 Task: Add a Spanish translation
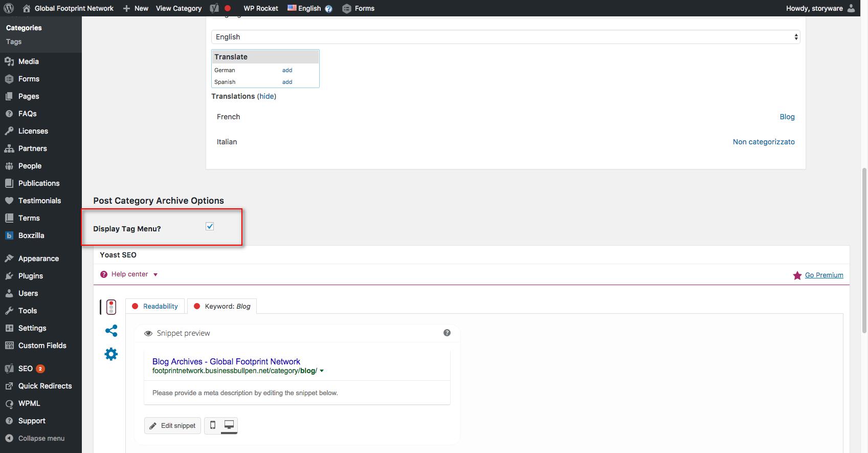pyautogui.click(x=287, y=82)
